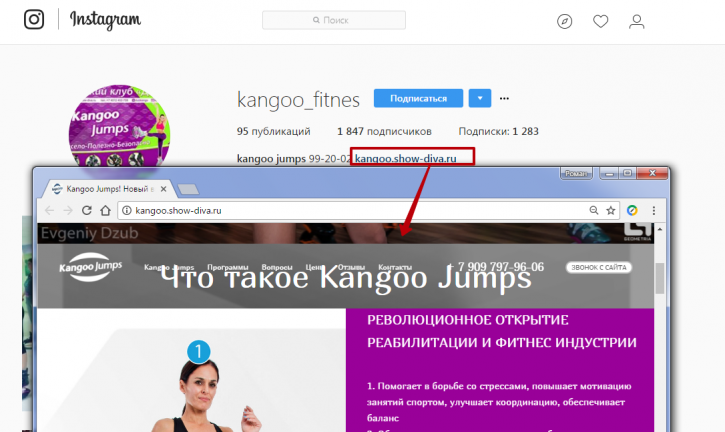
Task: Minimize the Chrome window
Action: pyautogui.click(x=609, y=173)
